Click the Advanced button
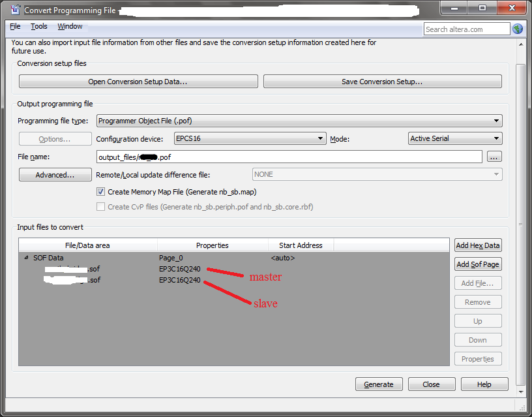This screenshot has height=417, width=532. click(x=55, y=174)
